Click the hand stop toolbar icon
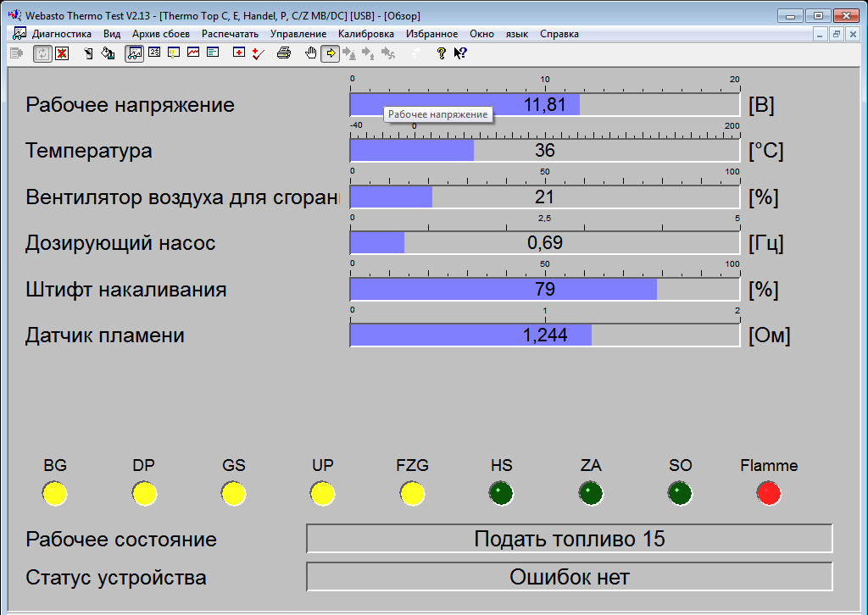Image resolution: width=868 pixels, height=615 pixels. click(311, 53)
